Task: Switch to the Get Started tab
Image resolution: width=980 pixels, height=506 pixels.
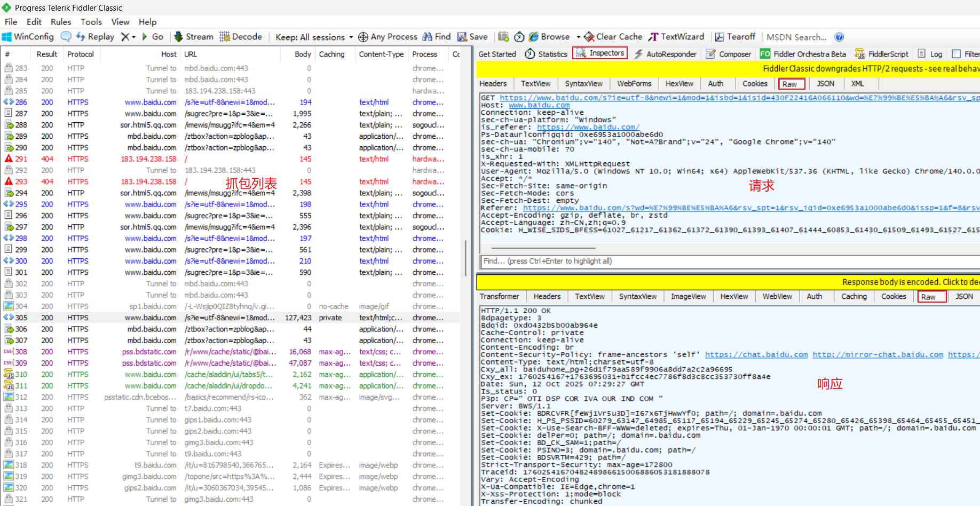Action: pos(497,54)
